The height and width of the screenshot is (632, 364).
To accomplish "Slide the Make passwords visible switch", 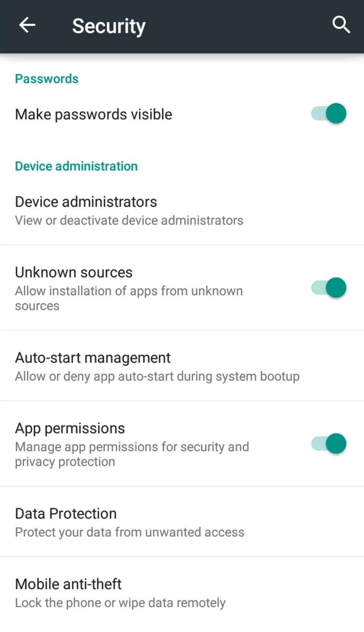I will (328, 113).
